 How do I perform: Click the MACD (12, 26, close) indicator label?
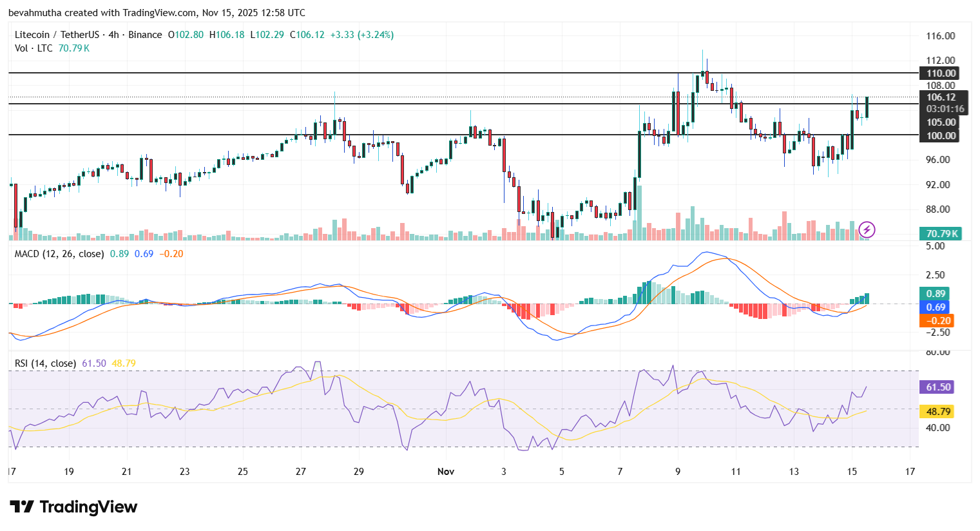(59, 253)
